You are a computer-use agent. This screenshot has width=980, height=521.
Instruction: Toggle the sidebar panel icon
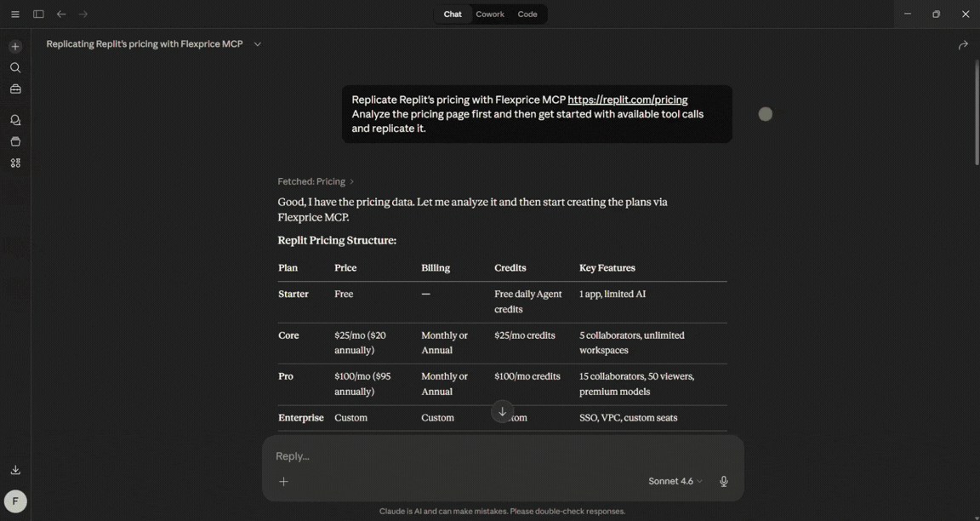click(x=38, y=14)
